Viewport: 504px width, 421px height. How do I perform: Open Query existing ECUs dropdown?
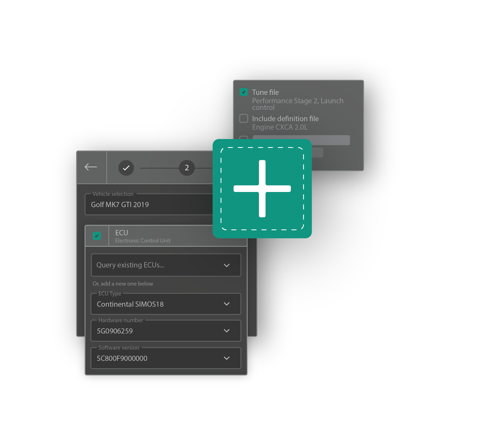[166, 265]
